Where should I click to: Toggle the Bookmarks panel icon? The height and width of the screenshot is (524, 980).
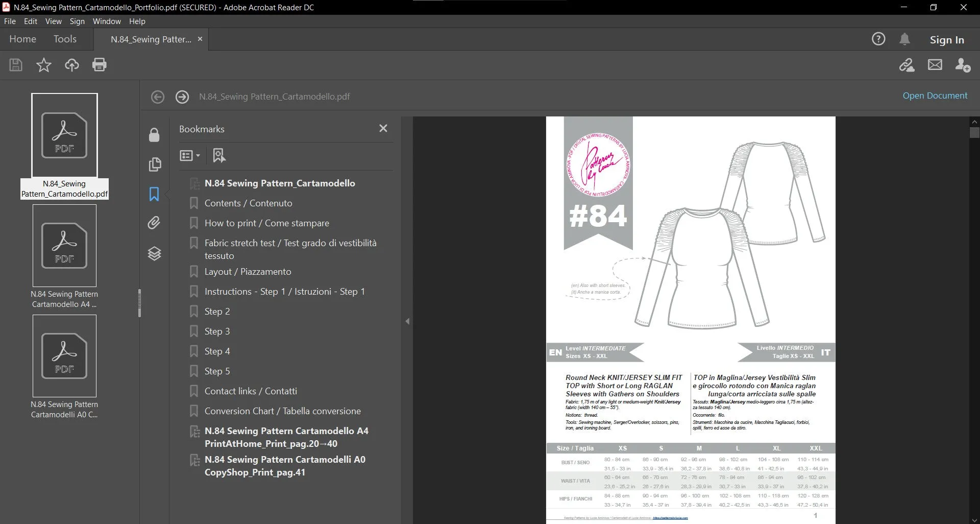(x=154, y=194)
